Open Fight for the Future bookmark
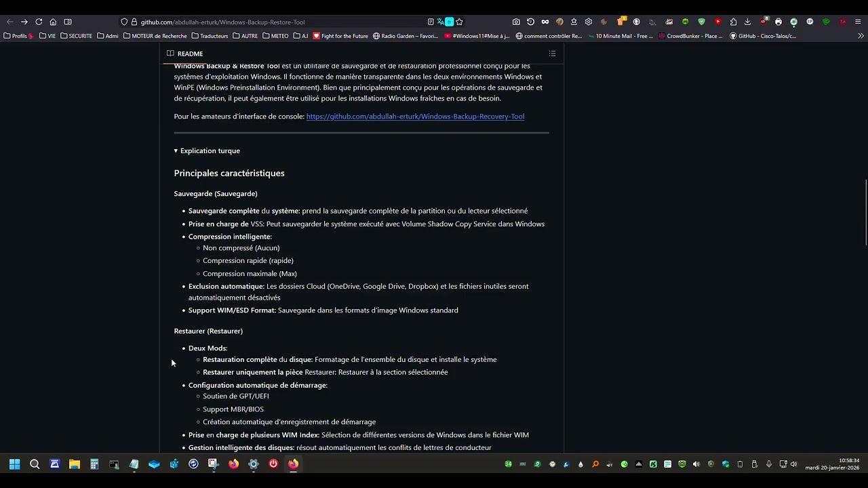The height and width of the screenshot is (488, 868). pos(340,36)
